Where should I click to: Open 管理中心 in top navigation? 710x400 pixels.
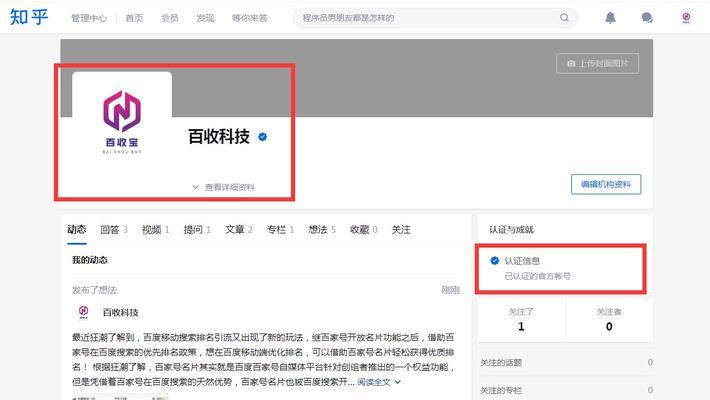(x=89, y=18)
